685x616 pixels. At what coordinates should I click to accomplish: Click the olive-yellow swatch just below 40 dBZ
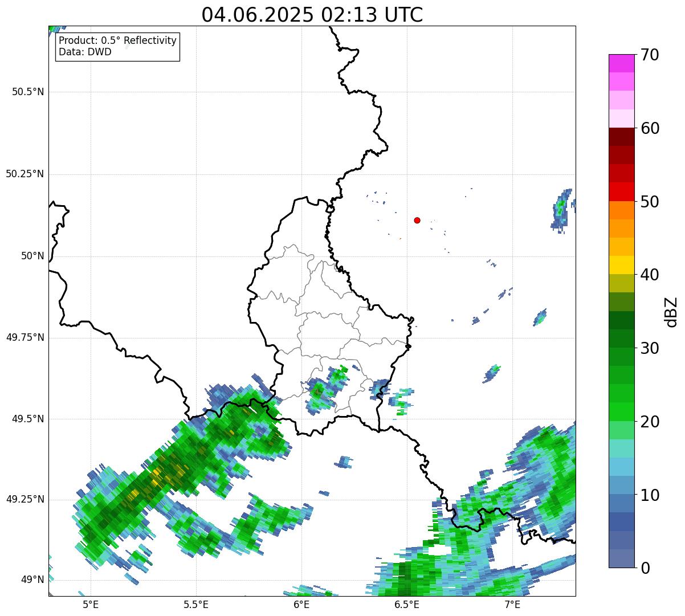pyautogui.click(x=622, y=283)
